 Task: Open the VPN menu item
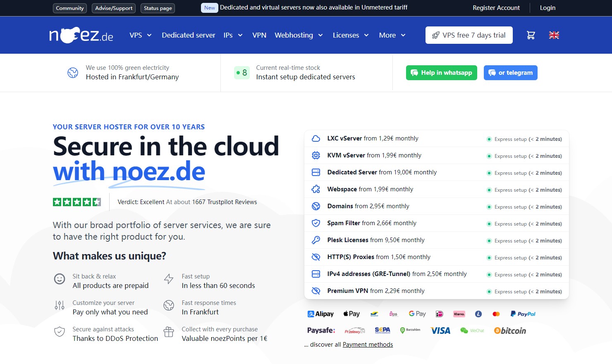pos(259,35)
